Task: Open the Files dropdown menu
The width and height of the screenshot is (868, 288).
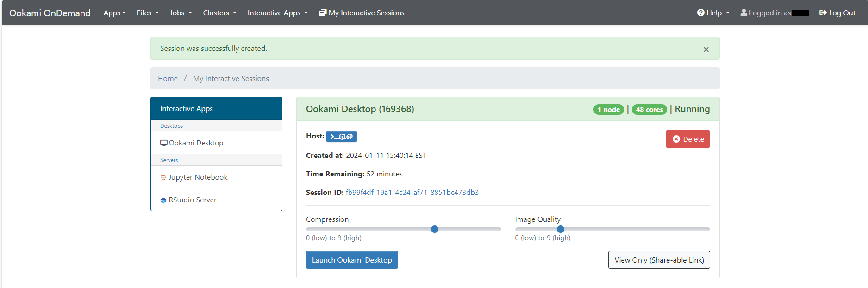Action: [x=147, y=13]
